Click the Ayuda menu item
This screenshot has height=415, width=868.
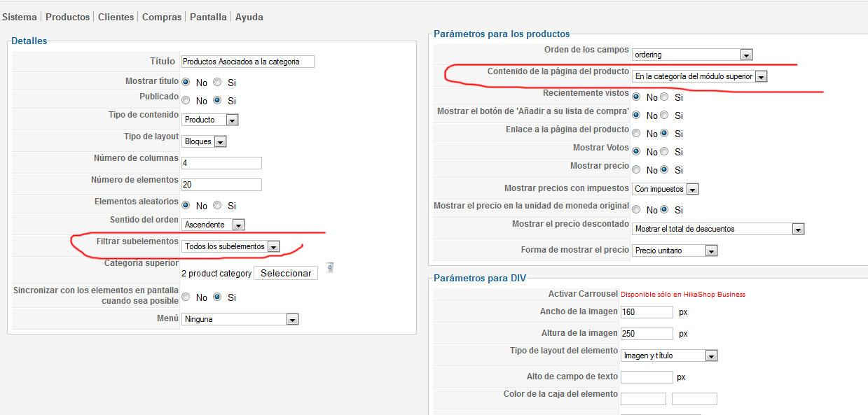[249, 17]
